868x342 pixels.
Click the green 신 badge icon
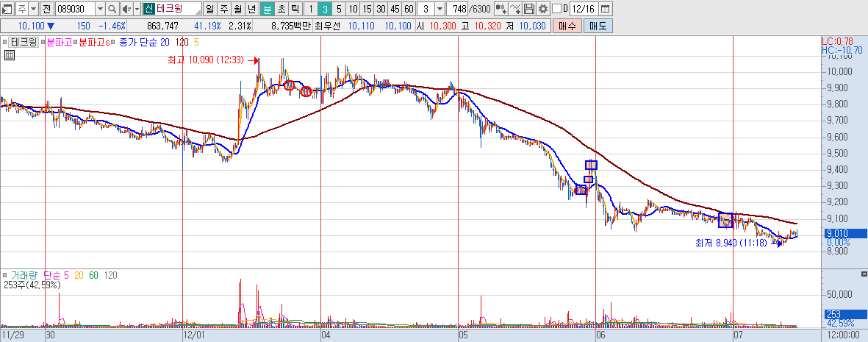click(x=149, y=9)
